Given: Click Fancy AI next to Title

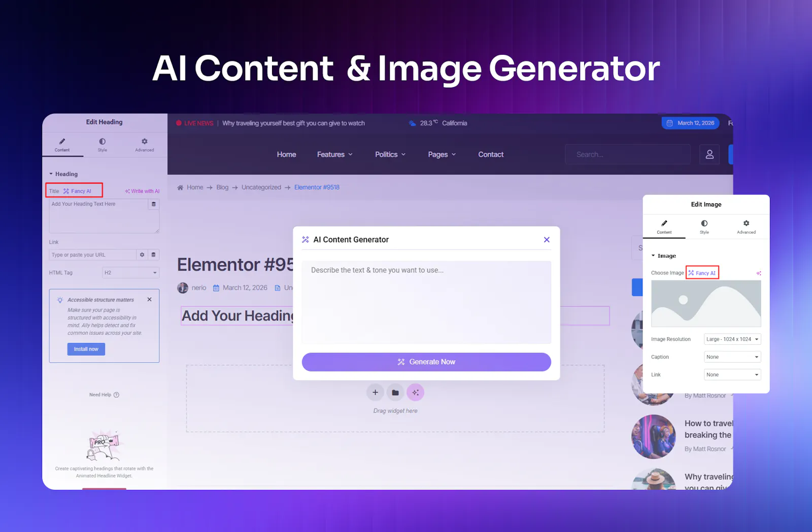Looking at the screenshot, I should click(77, 191).
